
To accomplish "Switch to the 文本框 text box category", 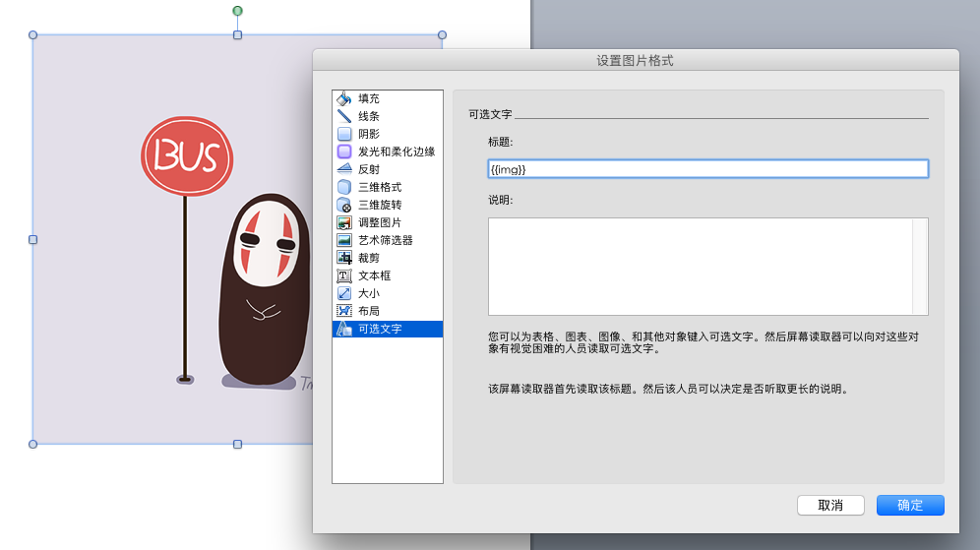I will (374, 275).
